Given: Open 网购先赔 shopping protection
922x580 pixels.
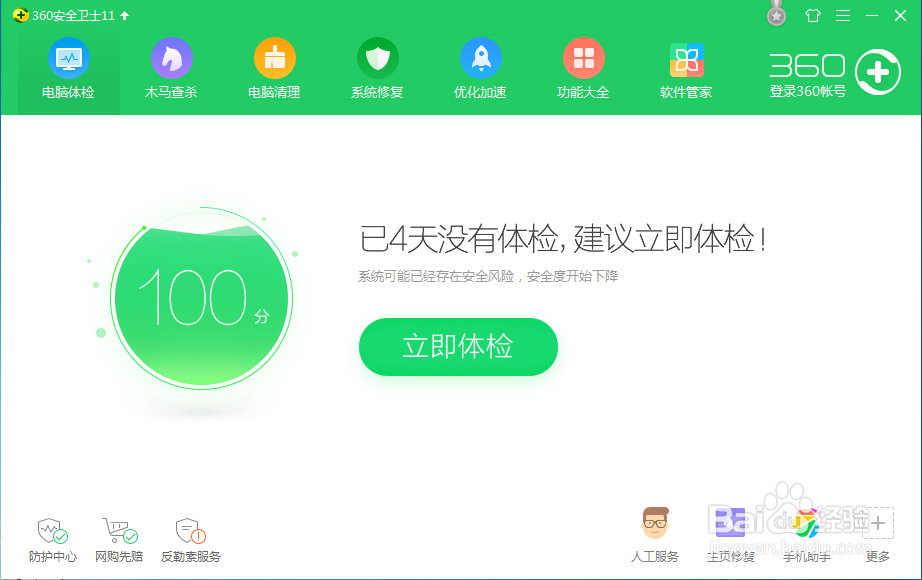Looking at the screenshot, I should (119, 540).
